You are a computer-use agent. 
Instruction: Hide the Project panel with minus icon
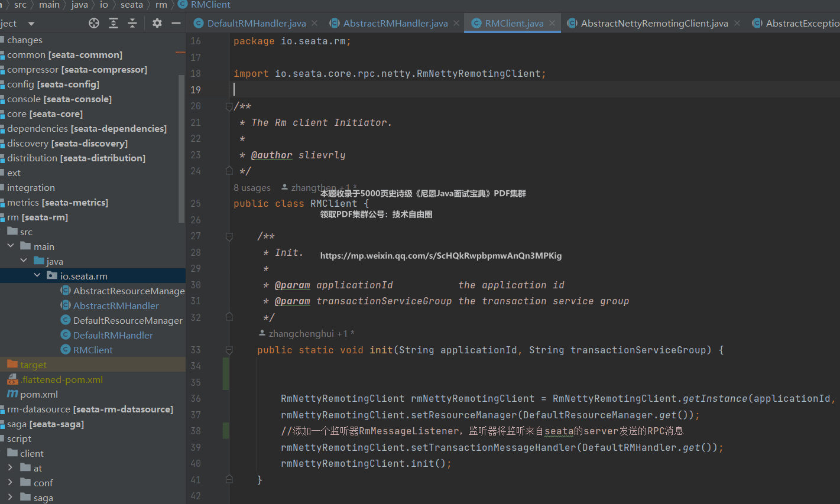pyautogui.click(x=176, y=23)
